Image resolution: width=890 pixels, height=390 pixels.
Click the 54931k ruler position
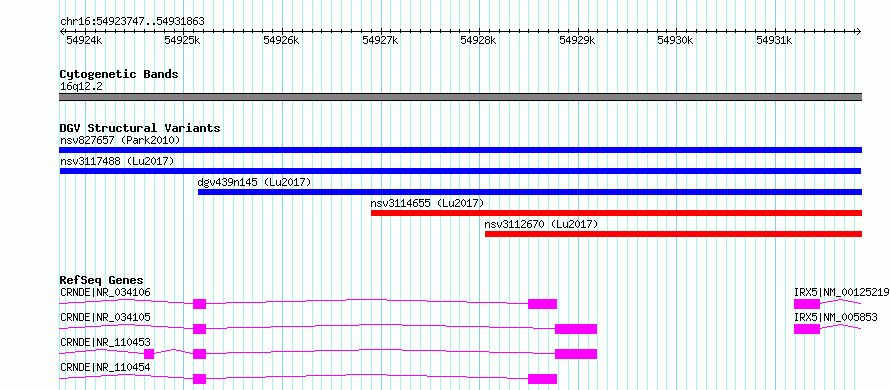(774, 40)
